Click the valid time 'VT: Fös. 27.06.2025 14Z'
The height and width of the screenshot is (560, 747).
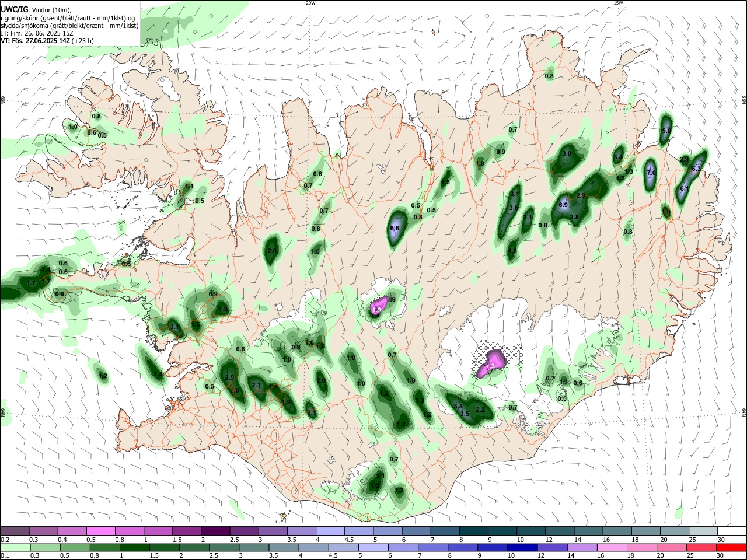pyautogui.click(x=35, y=41)
